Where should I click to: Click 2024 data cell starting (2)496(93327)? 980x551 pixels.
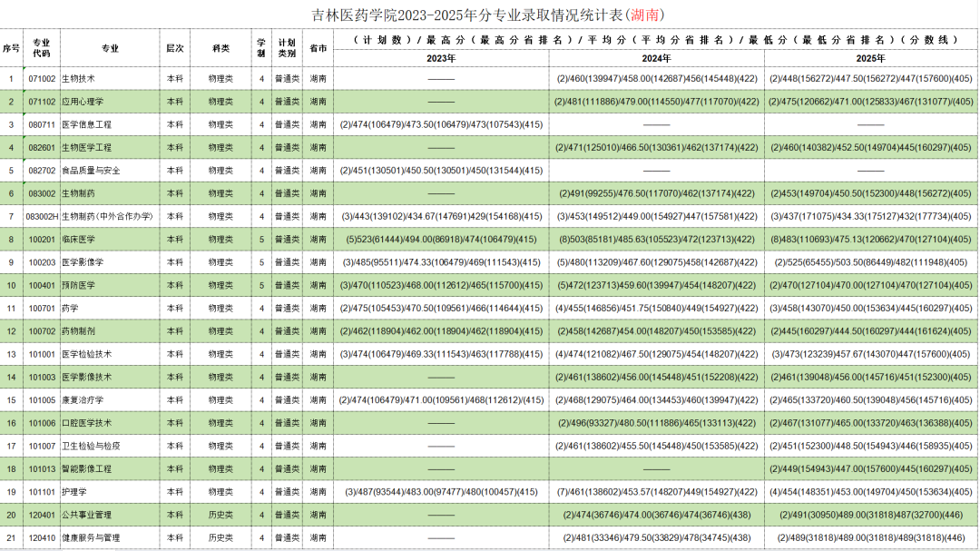656,423
